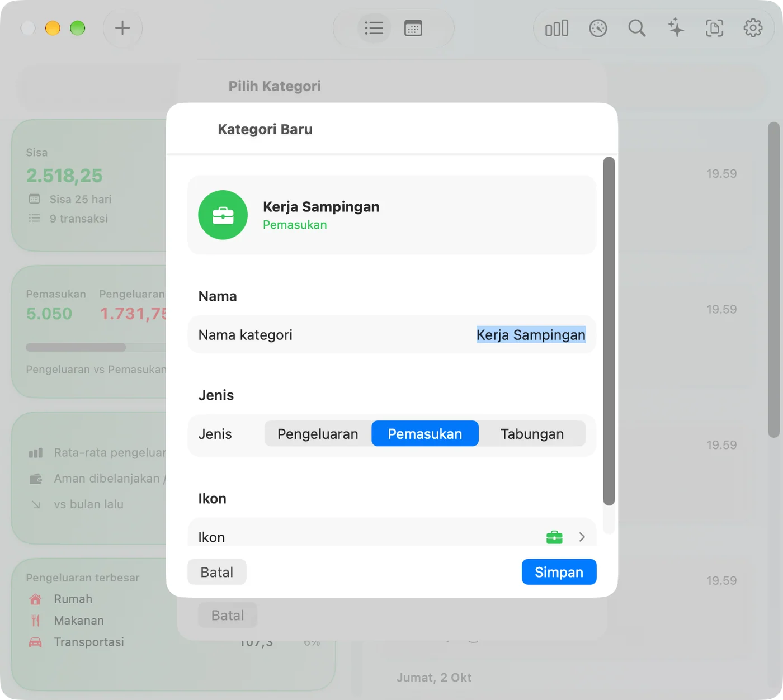Click the Transportasi row label
This screenshot has height=700, width=783.
tap(89, 642)
